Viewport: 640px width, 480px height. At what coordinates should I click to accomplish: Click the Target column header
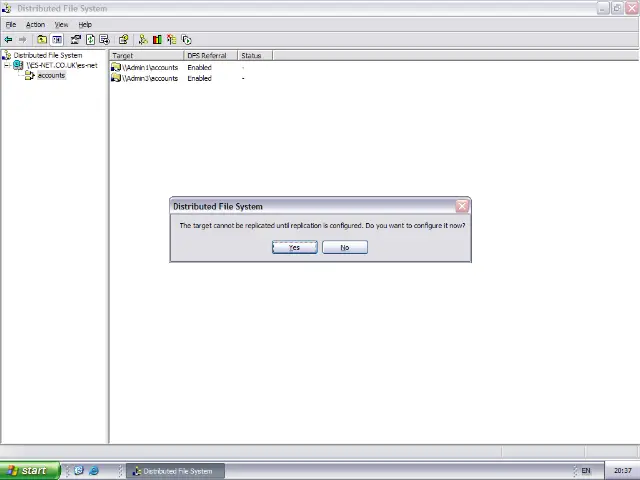click(x=147, y=56)
